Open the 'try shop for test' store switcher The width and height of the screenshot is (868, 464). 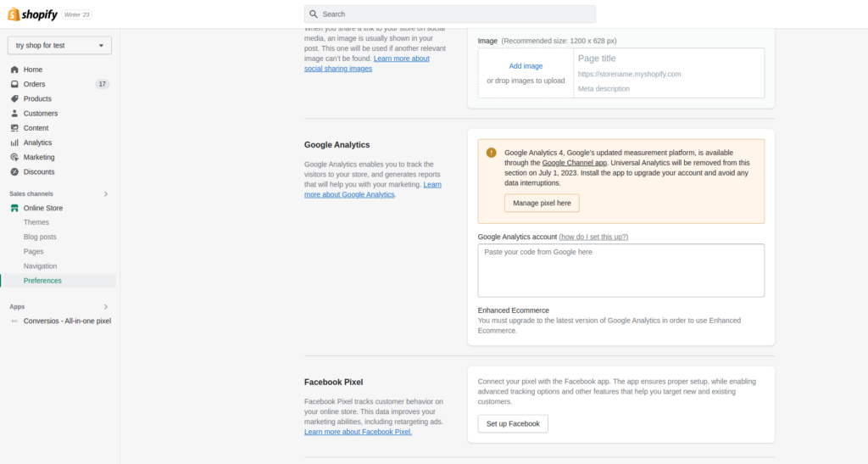pos(60,46)
